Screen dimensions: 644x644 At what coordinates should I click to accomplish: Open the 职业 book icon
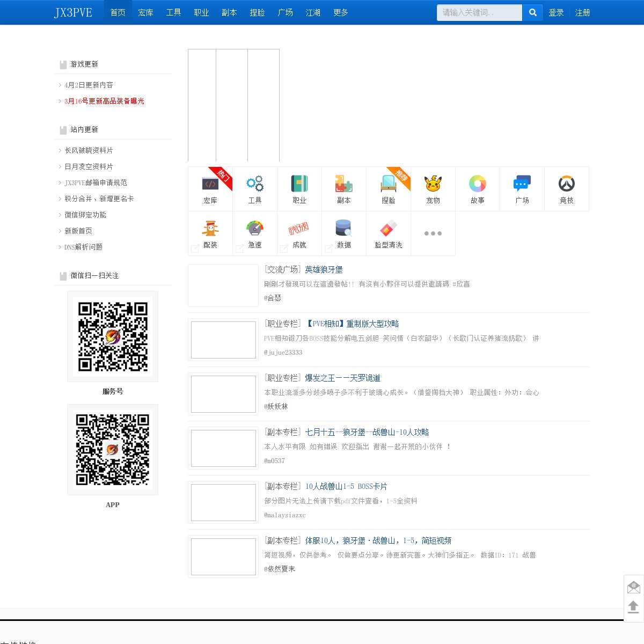[299, 184]
